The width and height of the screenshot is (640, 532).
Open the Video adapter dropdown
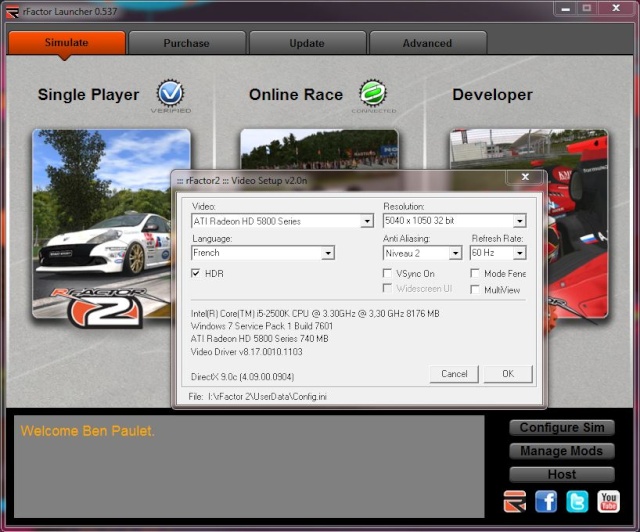tap(367, 221)
